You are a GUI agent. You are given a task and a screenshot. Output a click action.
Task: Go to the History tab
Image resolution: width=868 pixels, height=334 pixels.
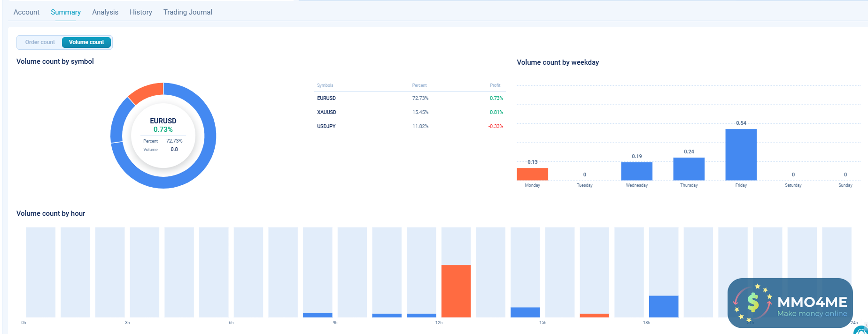[141, 12]
